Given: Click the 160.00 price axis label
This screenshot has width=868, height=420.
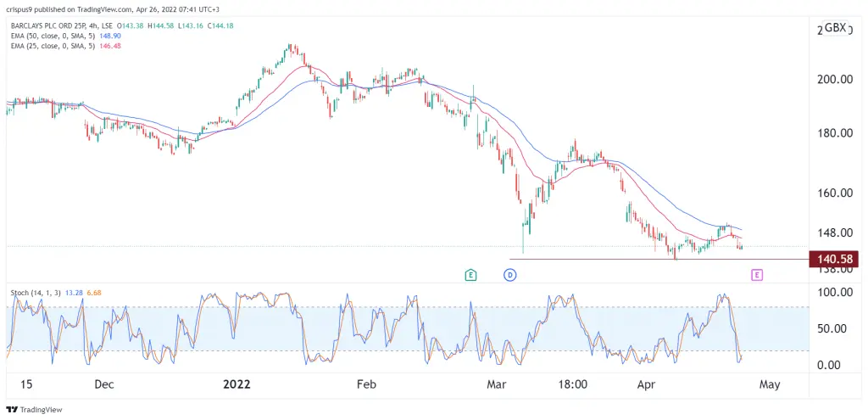Looking at the screenshot, I should pos(834,193).
